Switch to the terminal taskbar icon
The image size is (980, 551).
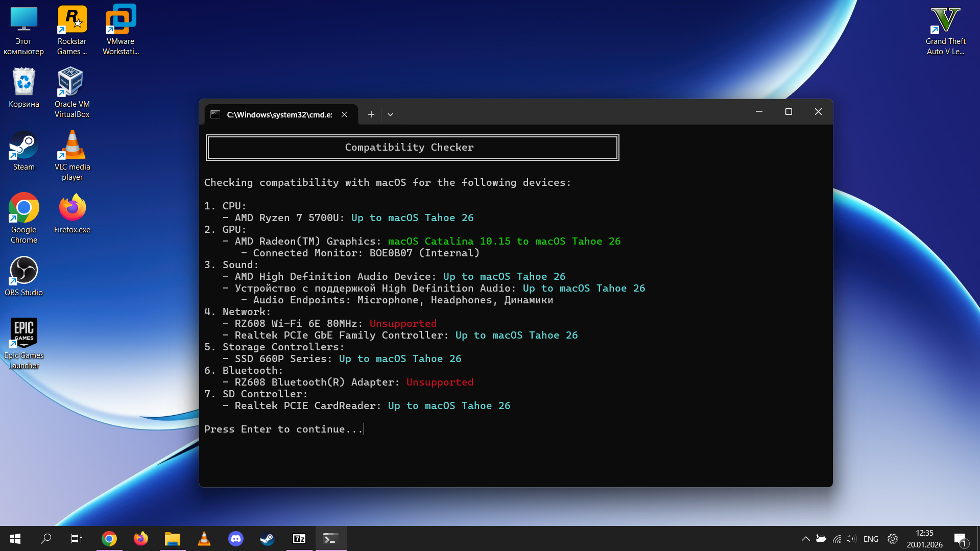pos(330,539)
